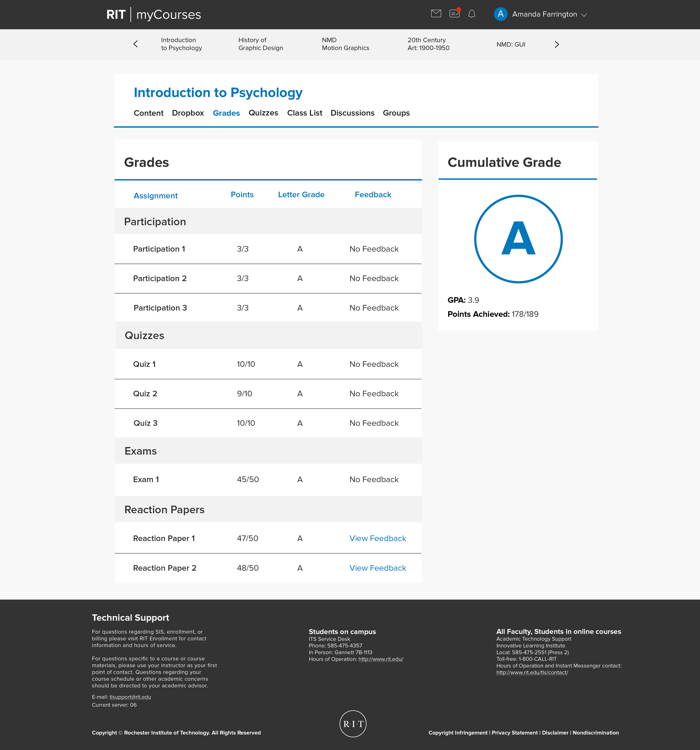This screenshot has width=700, height=750.
Task: Select the Participation 1 row name
Action: 159,249
